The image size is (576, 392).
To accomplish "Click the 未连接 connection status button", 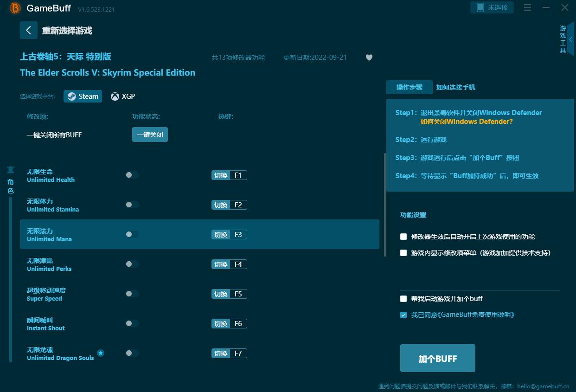I will 492,7.
